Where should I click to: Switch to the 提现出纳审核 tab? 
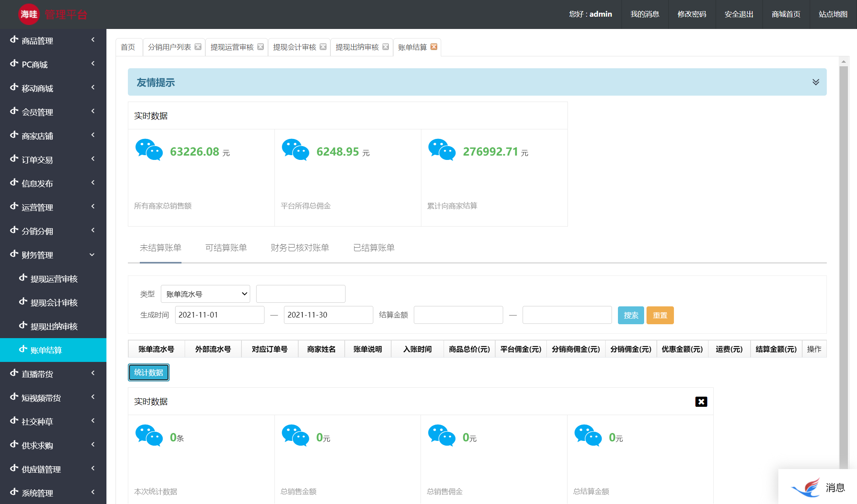pyautogui.click(x=357, y=47)
